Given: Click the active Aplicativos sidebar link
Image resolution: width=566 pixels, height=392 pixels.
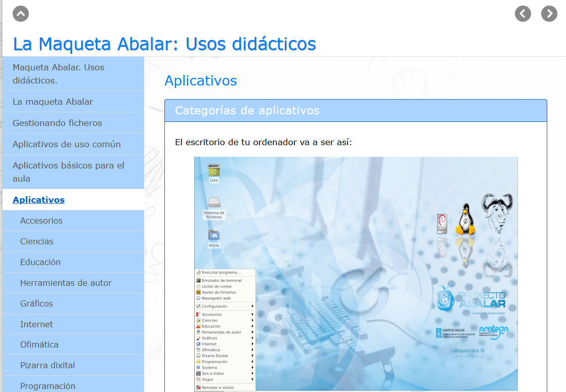Looking at the screenshot, I should point(38,200).
